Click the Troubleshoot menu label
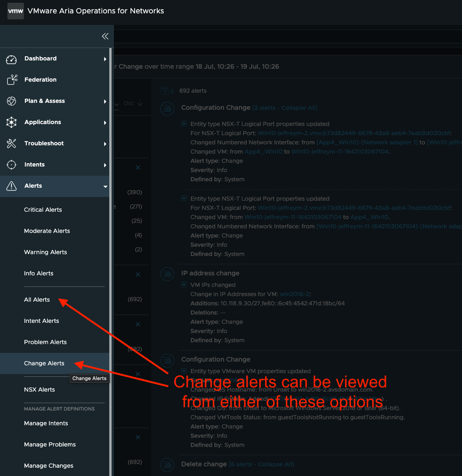 point(44,143)
